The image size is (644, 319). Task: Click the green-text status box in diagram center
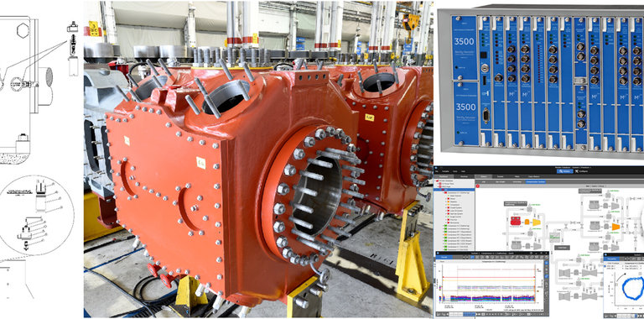(x=554, y=238)
